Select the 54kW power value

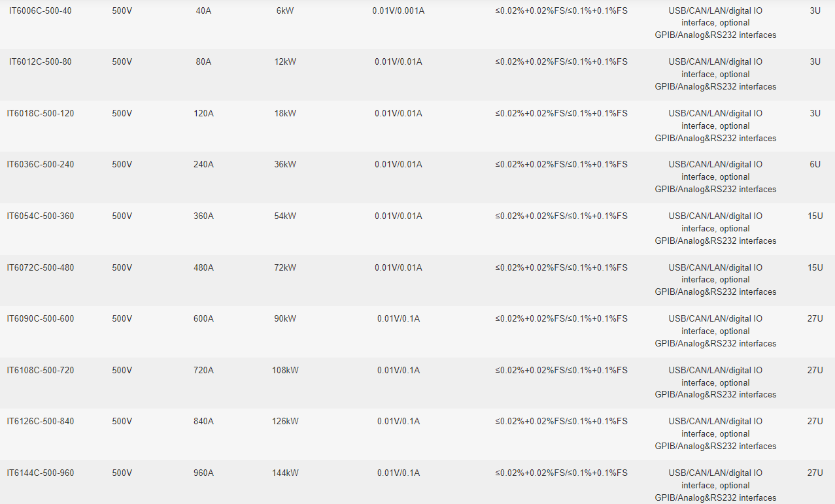coord(285,216)
